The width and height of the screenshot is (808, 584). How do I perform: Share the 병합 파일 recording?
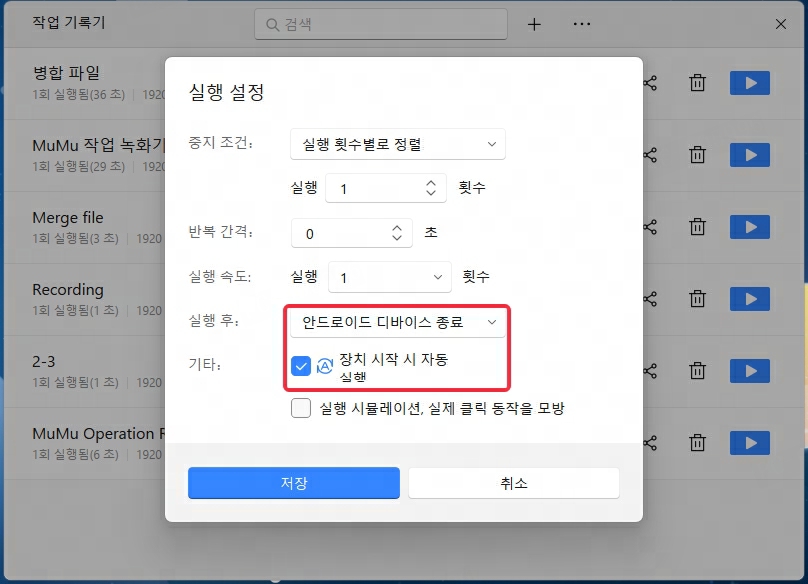point(650,83)
